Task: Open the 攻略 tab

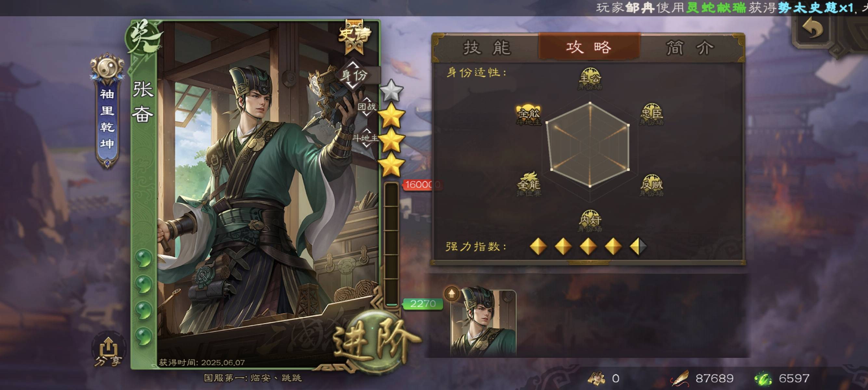Action: (589, 47)
